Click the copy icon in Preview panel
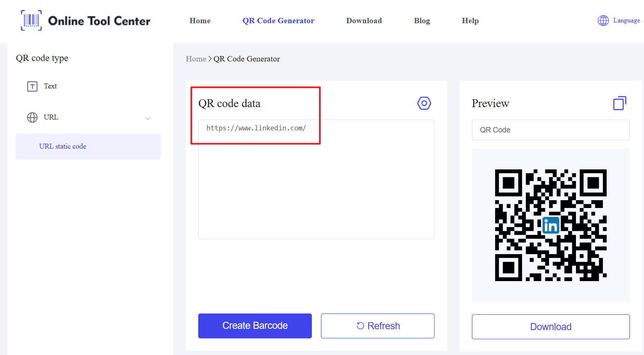644x355 pixels. click(x=620, y=103)
